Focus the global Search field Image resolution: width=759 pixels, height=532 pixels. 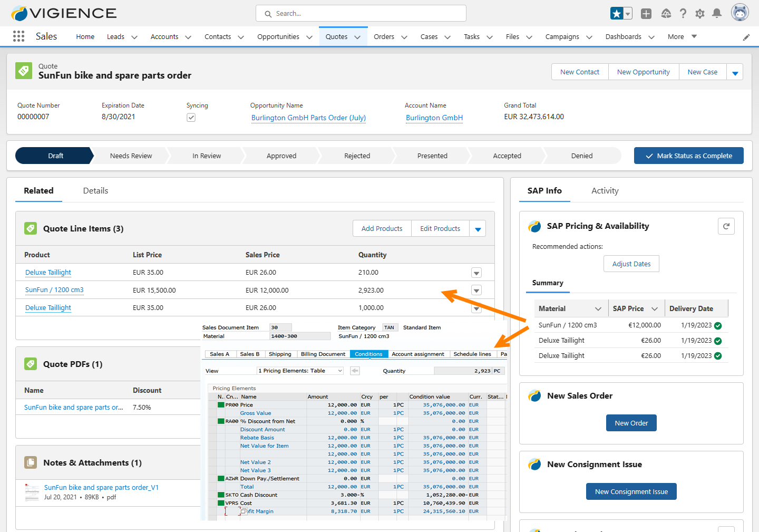[x=361, y=13]
